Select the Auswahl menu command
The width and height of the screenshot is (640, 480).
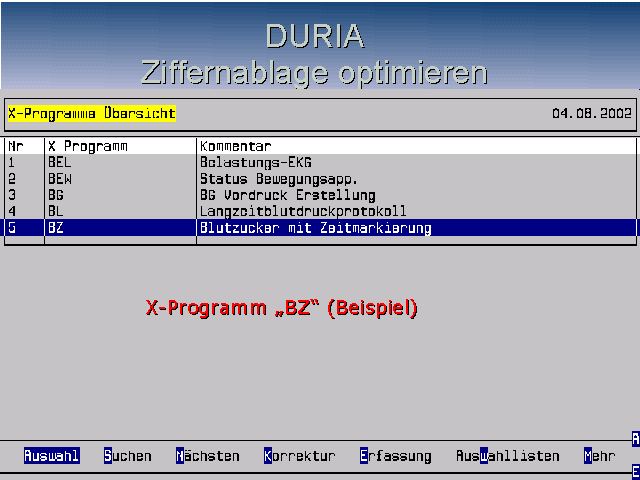click(x=51, y=456)
